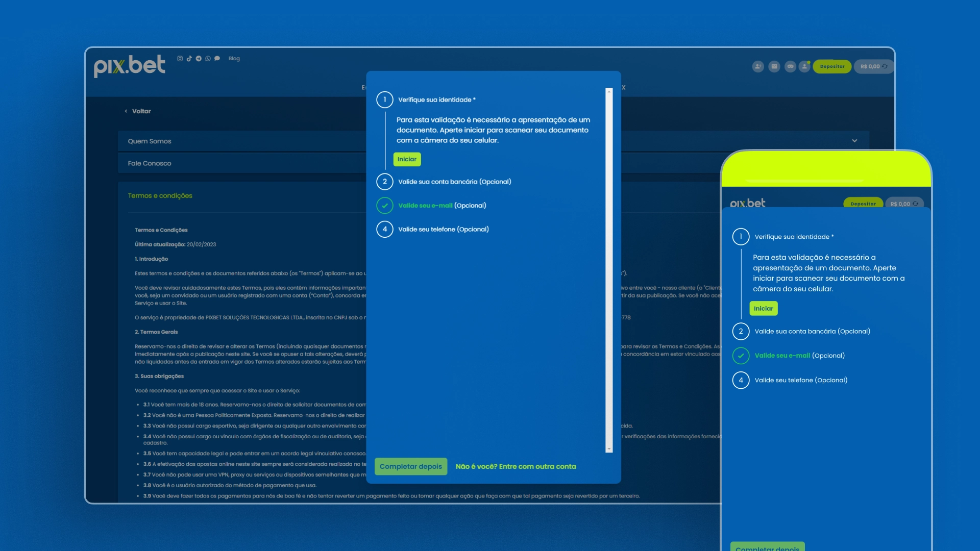Click the Voltar link

141,111
